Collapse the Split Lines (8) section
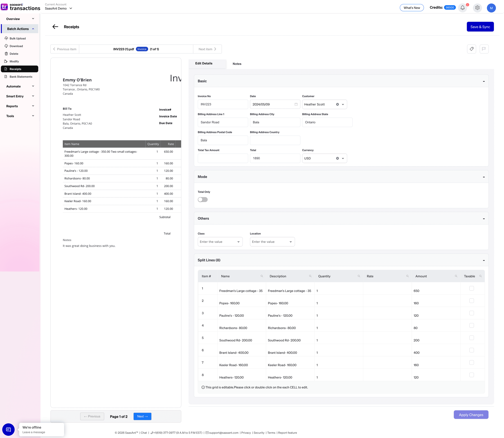Image resolution: width=504 pixels, height=438 pixels. [484, 260]
